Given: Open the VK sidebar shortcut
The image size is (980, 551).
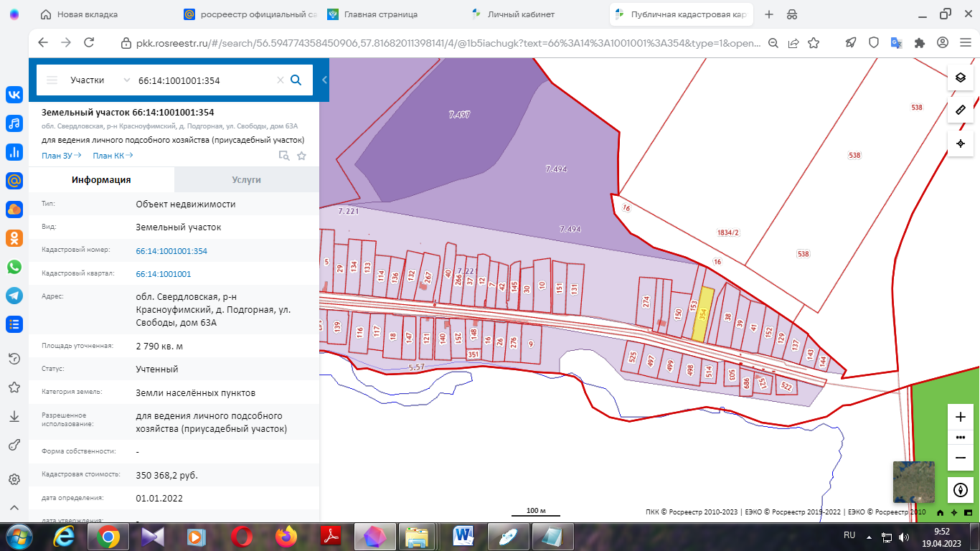Looking at the screenshot, I should coord(14,95).
